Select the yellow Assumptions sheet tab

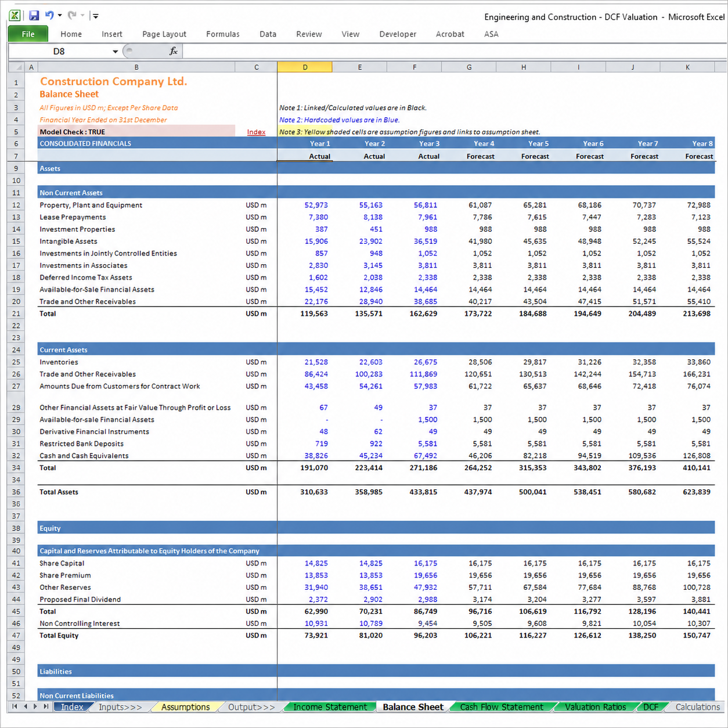coord(186,707)
